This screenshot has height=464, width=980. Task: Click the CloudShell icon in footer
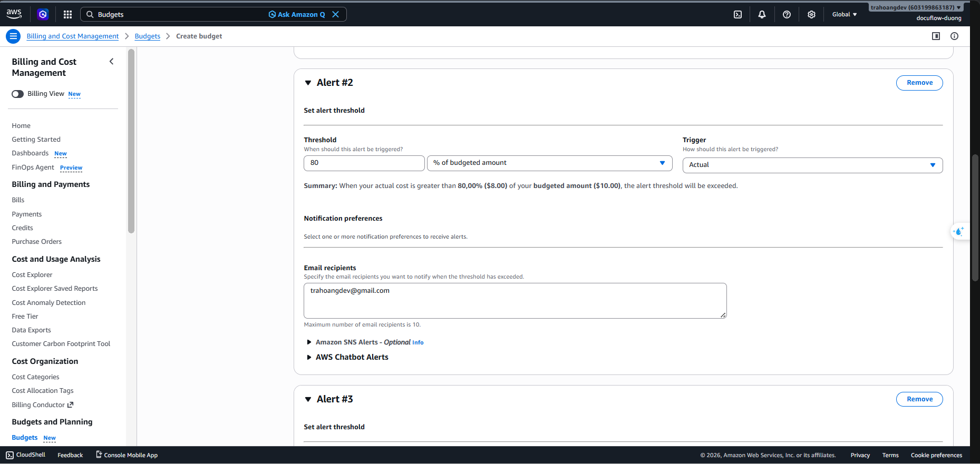[x=9, y=455]
